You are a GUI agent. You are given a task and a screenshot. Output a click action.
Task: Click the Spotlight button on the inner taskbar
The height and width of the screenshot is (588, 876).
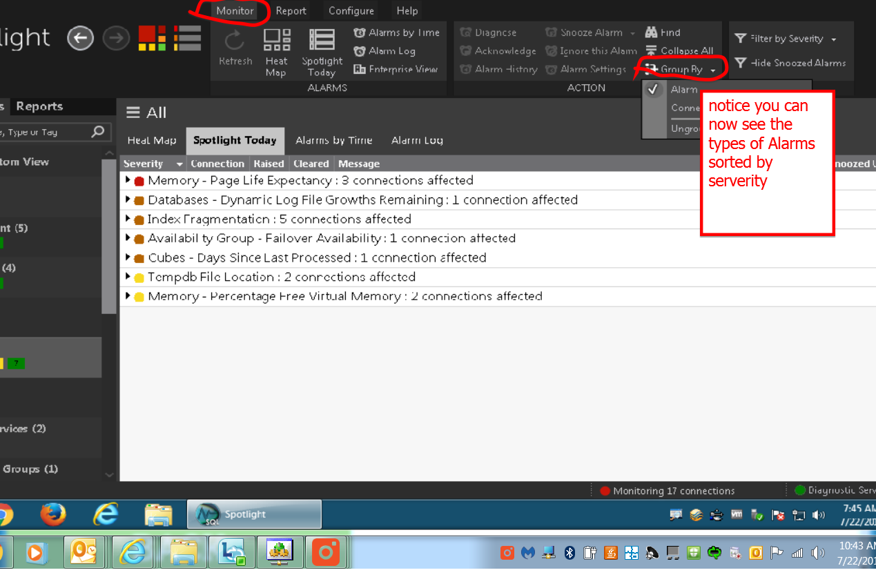coord(254,514)
